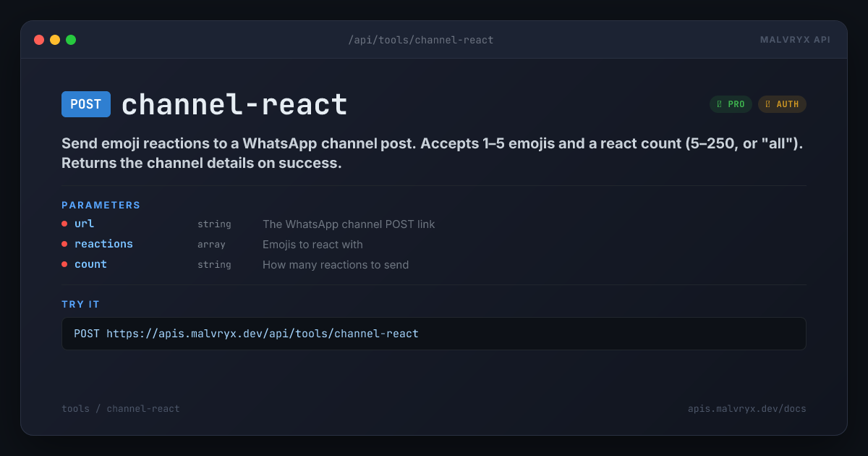The image size is (868, 456).
Task: Click the yellow minimize window dot
Action: click(x=55, y=40)
